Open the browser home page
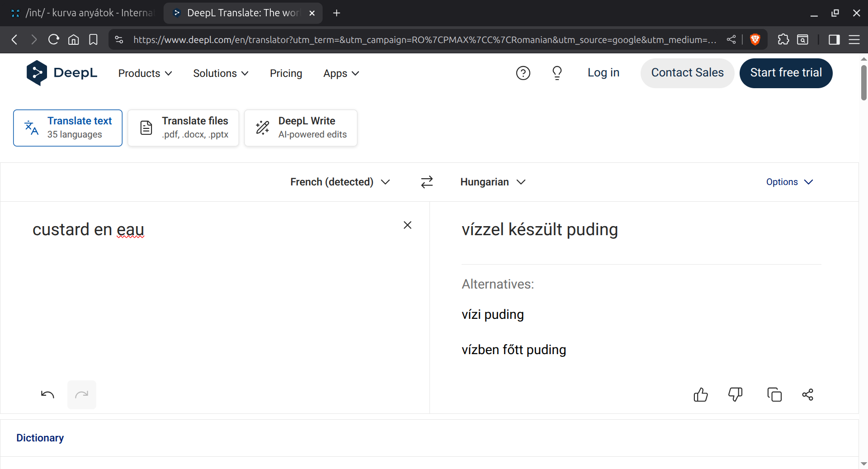Screen dimensions: 868x469 [73, 40]
